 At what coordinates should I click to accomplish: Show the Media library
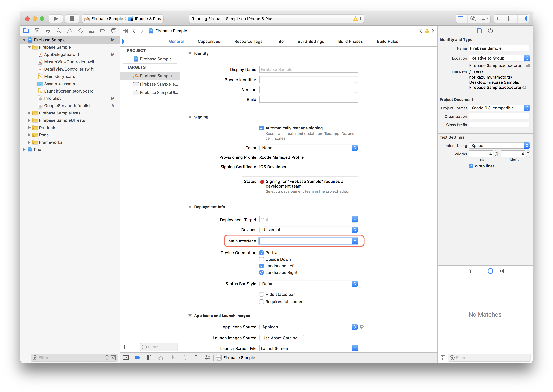point(501,271)
